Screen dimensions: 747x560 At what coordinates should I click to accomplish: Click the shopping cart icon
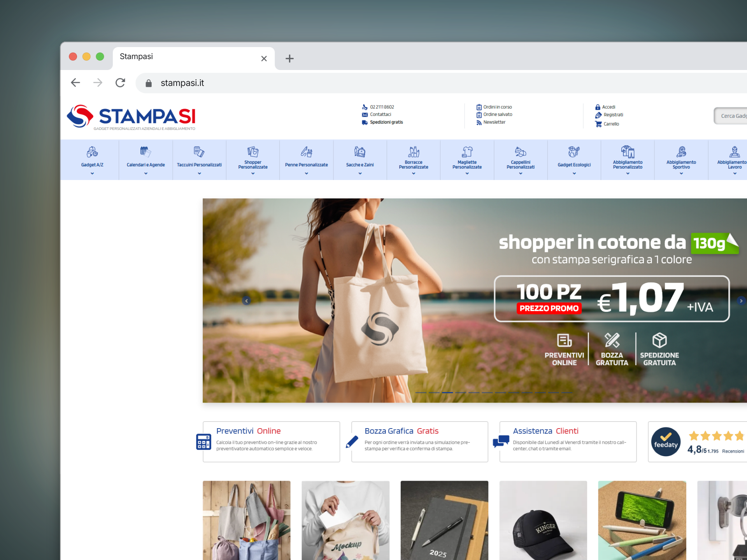point(598,124)
